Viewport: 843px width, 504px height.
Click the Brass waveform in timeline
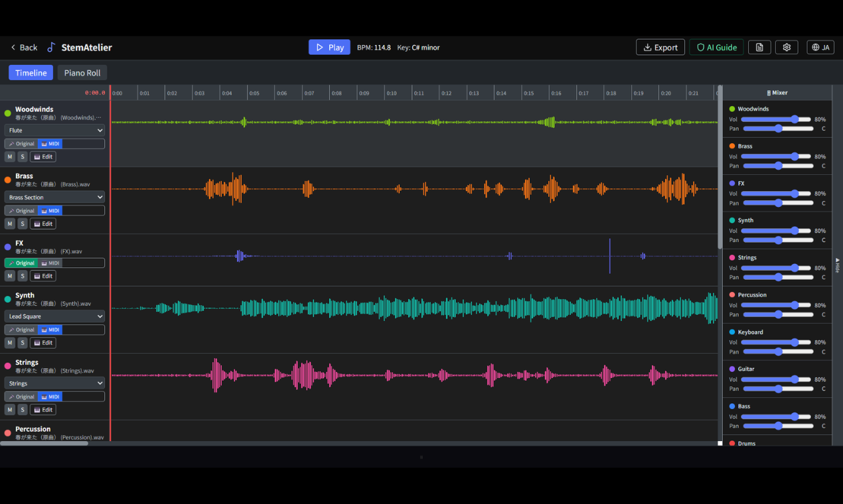[x=414, y=189]
